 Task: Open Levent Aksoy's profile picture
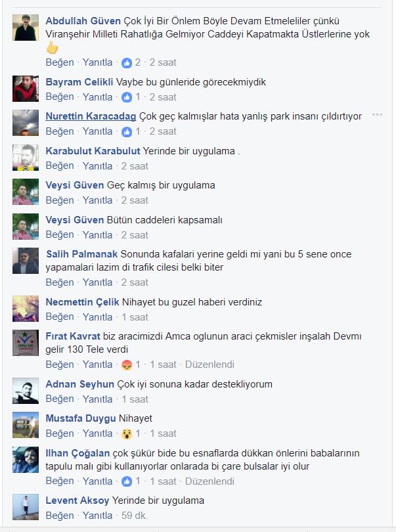tap(26, 507)
